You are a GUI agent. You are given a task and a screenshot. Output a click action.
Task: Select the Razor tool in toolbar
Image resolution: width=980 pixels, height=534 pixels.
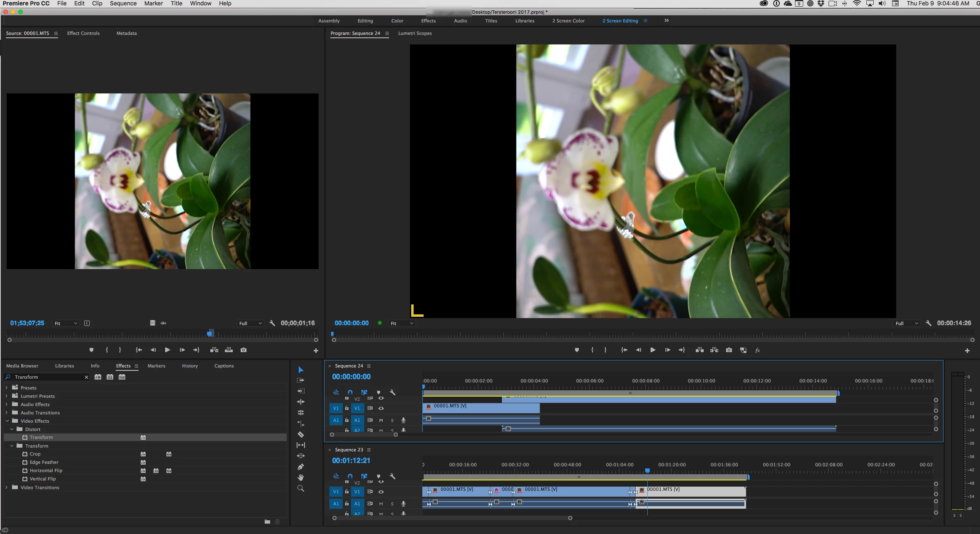[x=301, y=434]
